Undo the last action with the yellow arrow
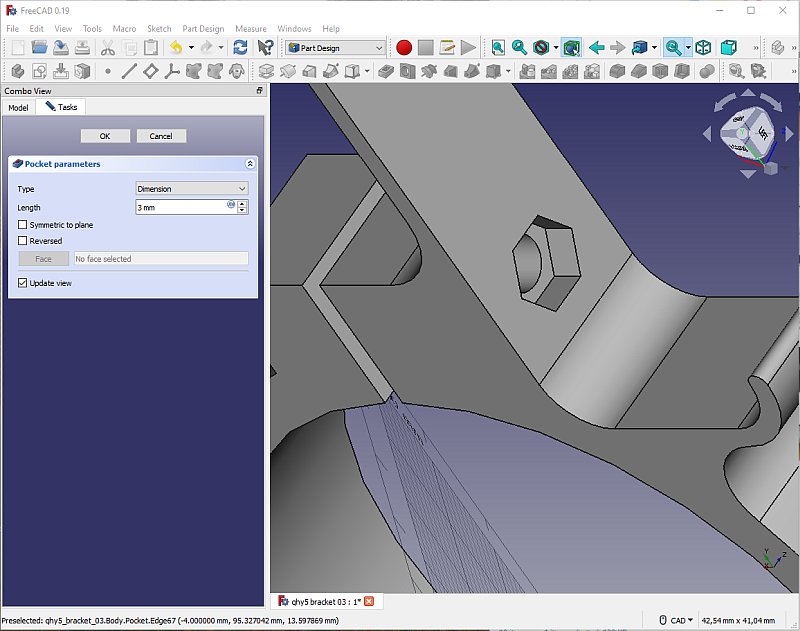The height and width of the screenshot is (631, 800). point(176,48)
